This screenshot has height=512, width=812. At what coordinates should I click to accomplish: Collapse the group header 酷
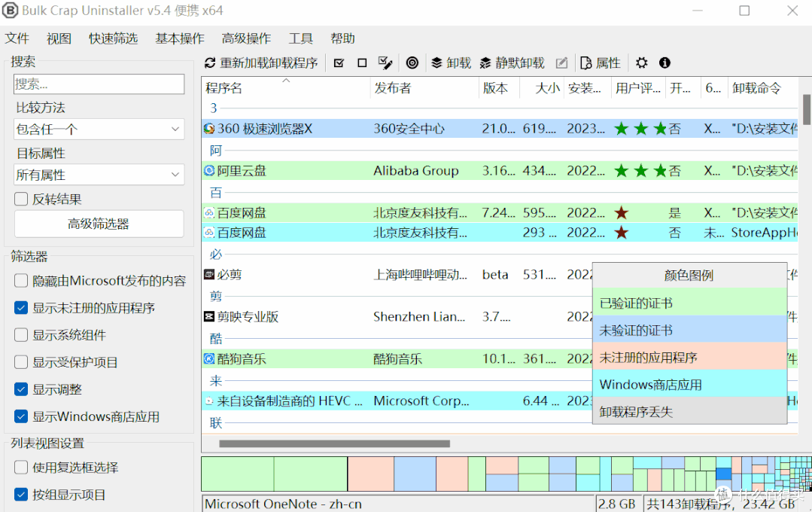[x=215, y=338]
